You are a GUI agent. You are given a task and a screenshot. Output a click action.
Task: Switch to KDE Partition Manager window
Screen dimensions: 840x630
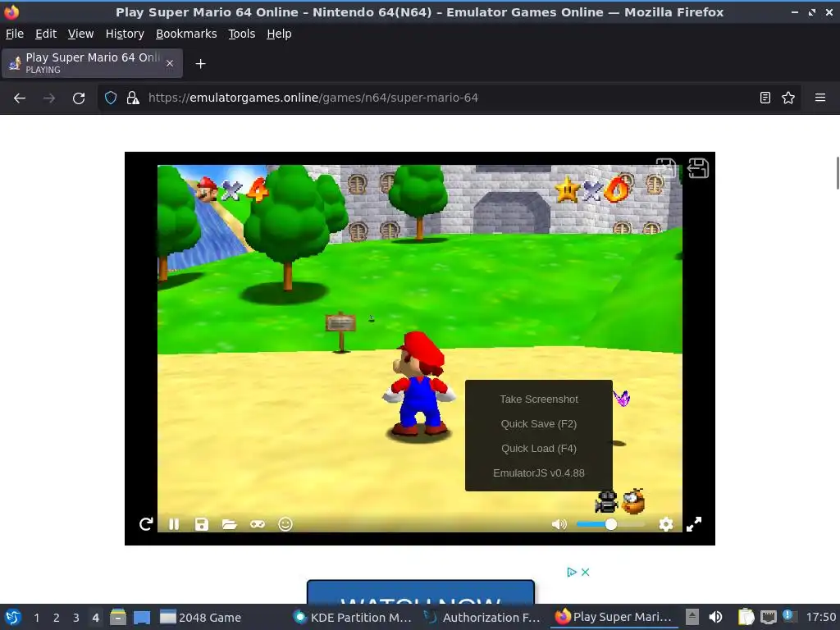(354, 618)
